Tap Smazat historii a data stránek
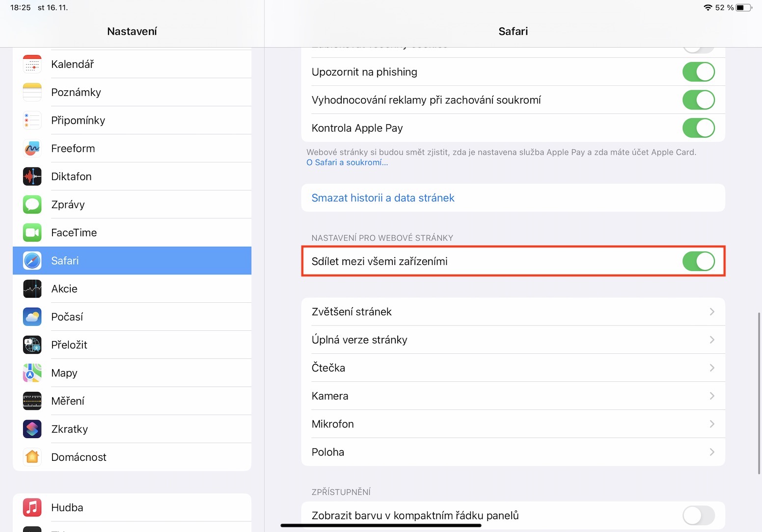 tap(383, 198)
